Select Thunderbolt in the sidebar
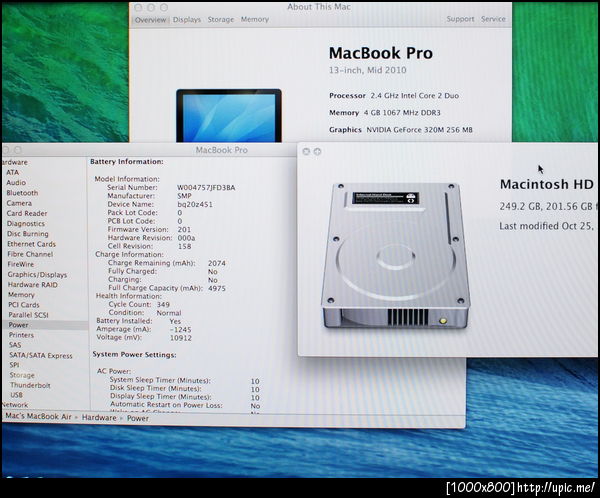This screenshot has height=498, width=600. pyautogui.click(x=30, y=385)
